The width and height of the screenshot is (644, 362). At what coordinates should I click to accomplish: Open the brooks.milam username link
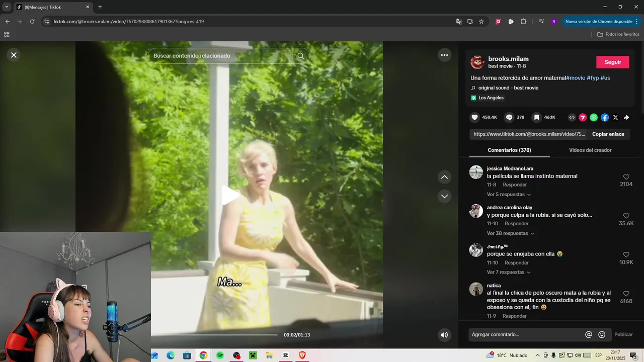[x=508, y=59]
